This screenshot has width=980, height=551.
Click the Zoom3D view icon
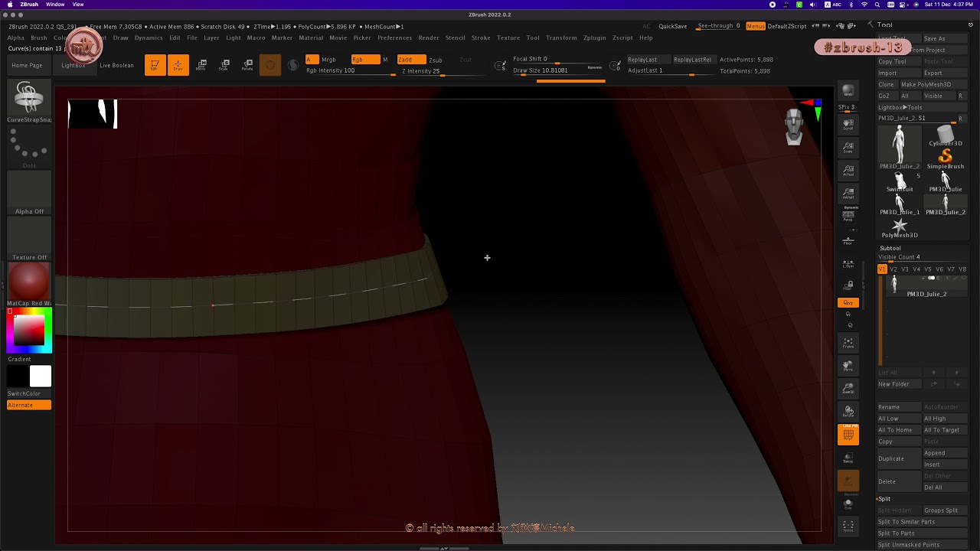point(848,390)
